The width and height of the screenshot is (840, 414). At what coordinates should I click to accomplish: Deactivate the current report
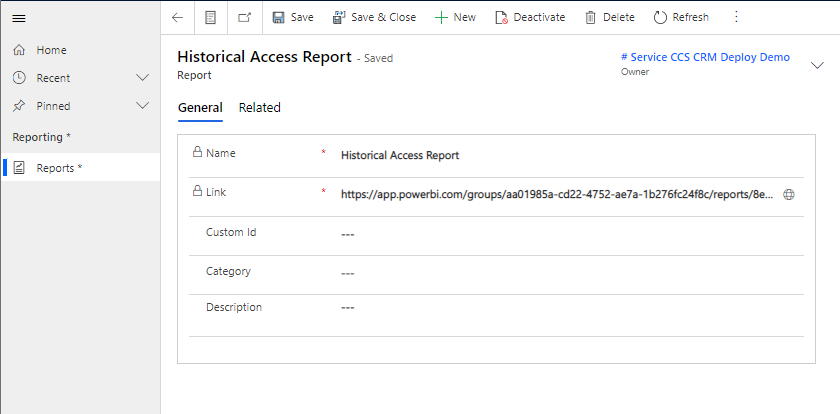pos(530,17)
